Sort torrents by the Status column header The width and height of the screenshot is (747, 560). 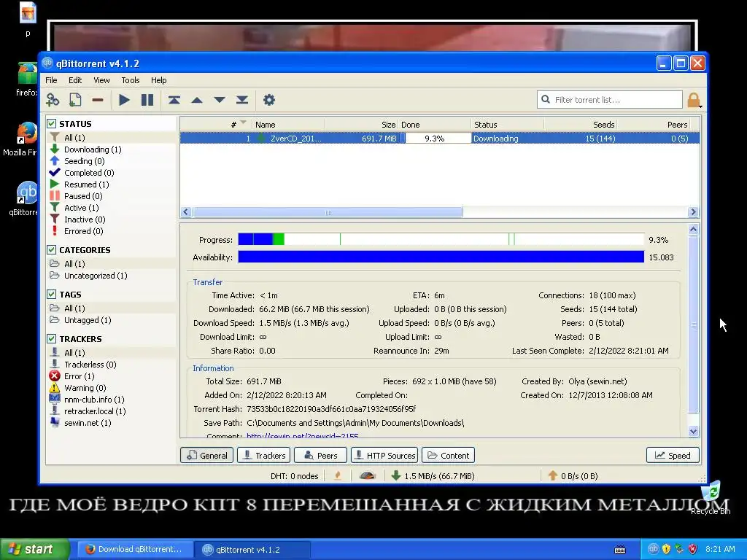click(508, 125)
